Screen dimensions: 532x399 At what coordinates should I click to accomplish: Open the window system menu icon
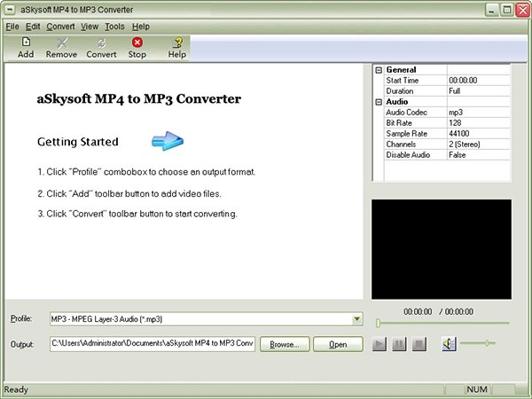pos(9,10)
